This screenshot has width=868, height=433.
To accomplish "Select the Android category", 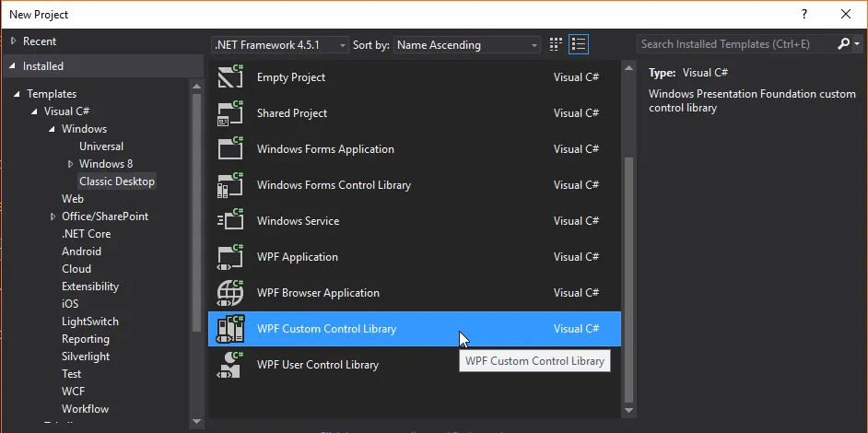I will point(81,252).
